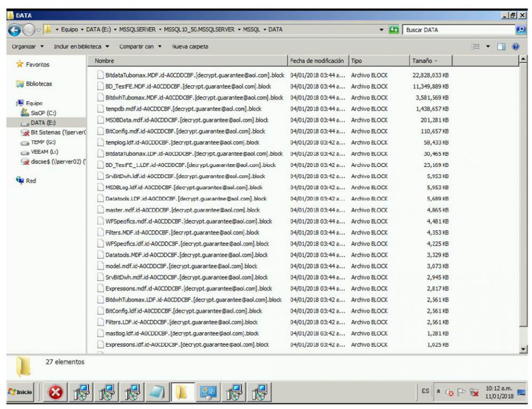Screen dimensions: 532x409
Task: Sort by the Tamaño column header
Action: pyautogui.click(x=431, y=61)
